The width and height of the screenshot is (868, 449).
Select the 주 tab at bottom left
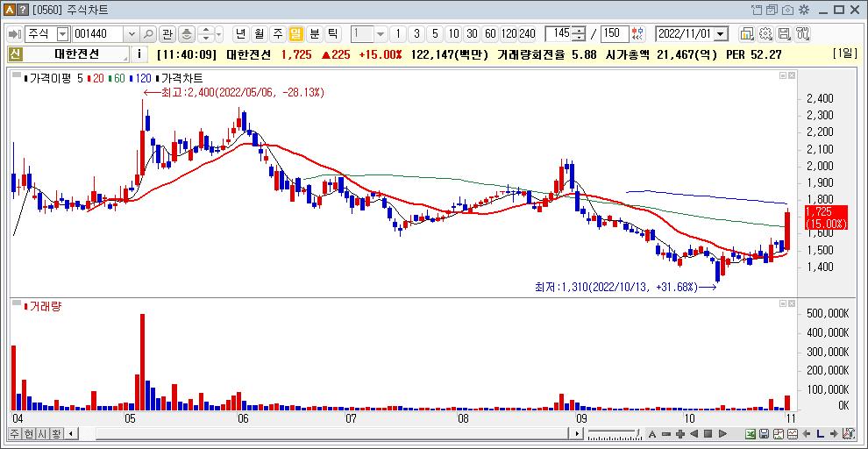point(14,433)
